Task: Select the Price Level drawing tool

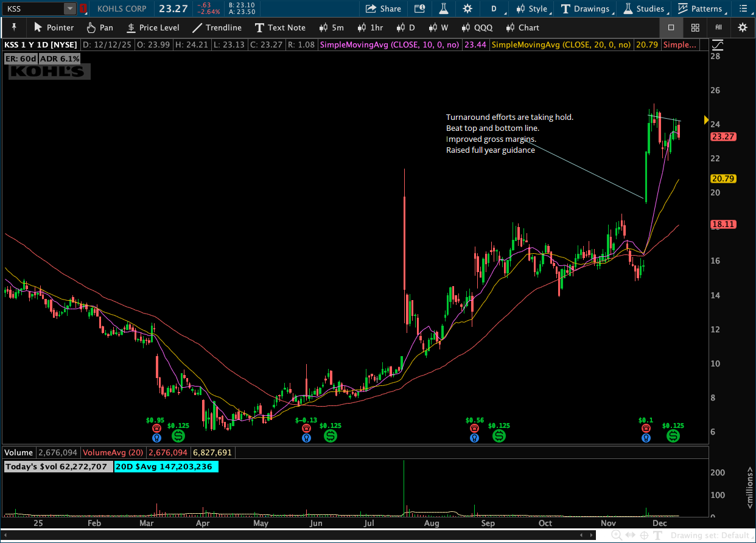Action: [x=153, y=27]
